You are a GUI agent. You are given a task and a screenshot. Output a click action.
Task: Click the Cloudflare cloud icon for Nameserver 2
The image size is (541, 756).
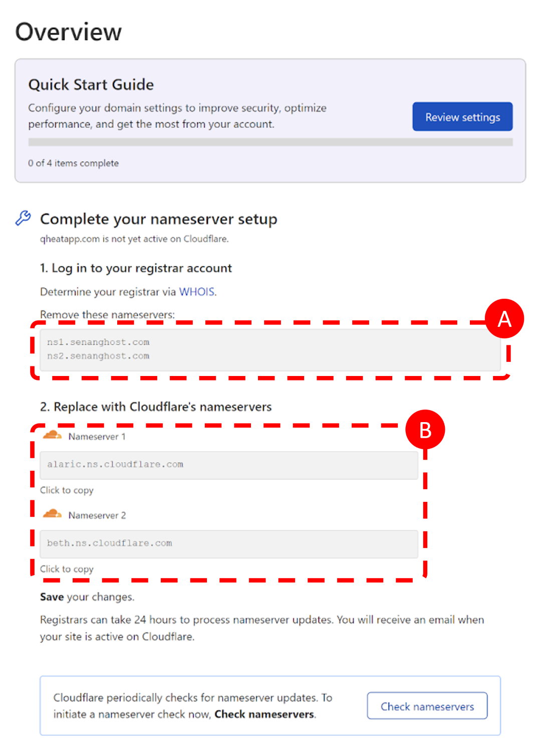coord(52,514)
